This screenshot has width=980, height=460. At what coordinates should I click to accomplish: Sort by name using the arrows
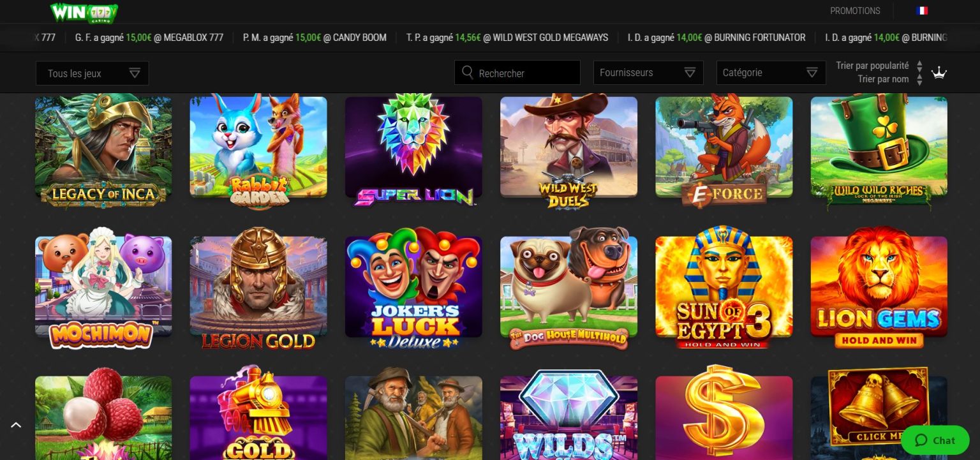[x=919, y=80]
